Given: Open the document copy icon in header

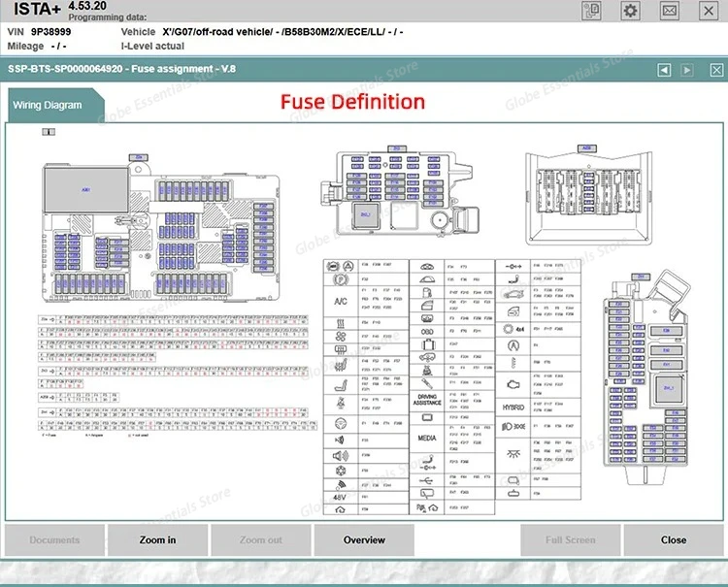Looking at the screenshot, I should (x=591, y=11).
